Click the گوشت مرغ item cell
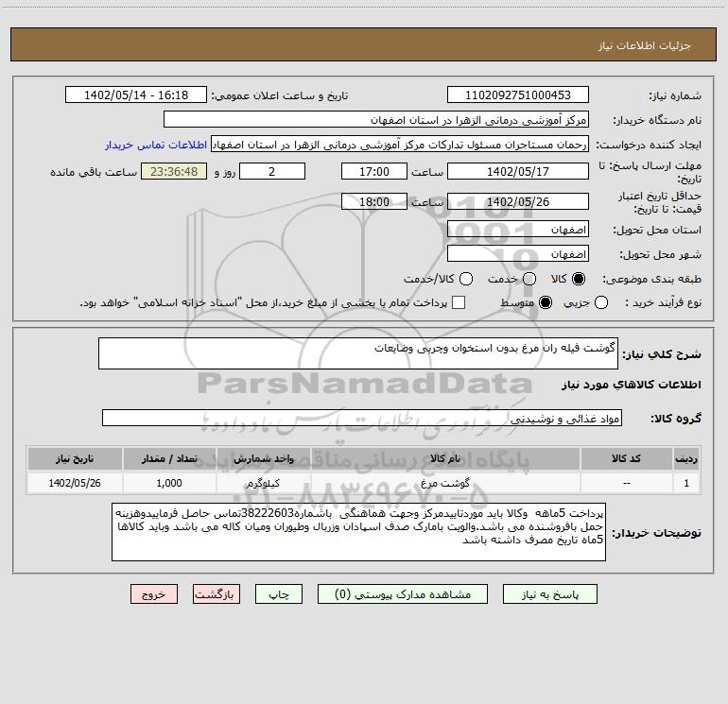Image resolution: width=728 pixels, height=704 pixels. click(445, 483)
